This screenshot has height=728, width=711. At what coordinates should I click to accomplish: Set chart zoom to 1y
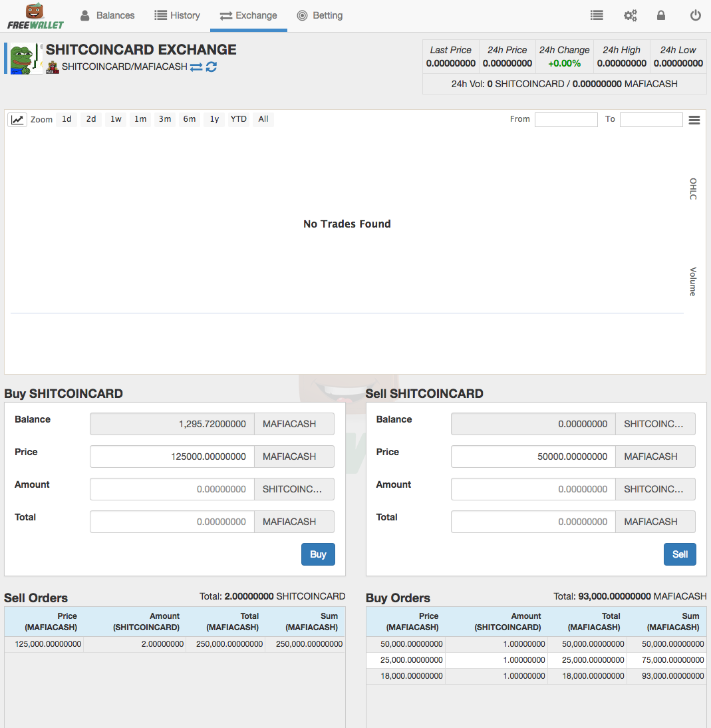(214, 119)
